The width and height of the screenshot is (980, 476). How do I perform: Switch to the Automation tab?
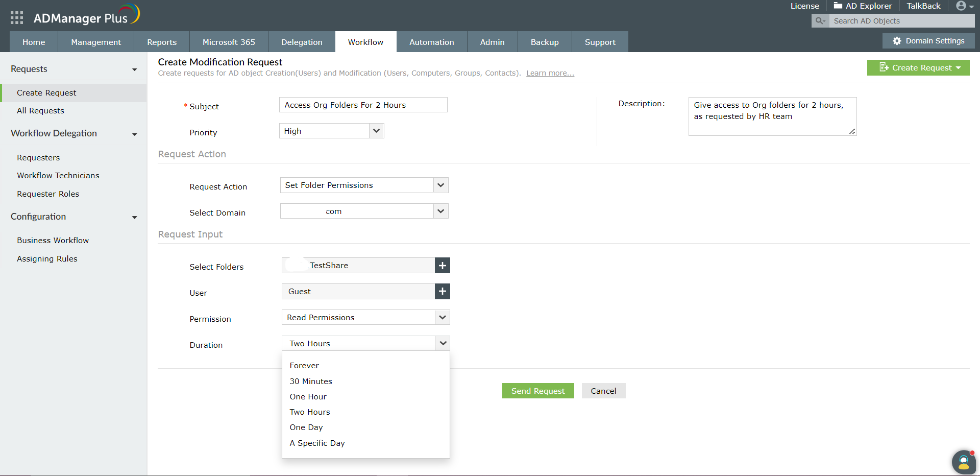431,41
